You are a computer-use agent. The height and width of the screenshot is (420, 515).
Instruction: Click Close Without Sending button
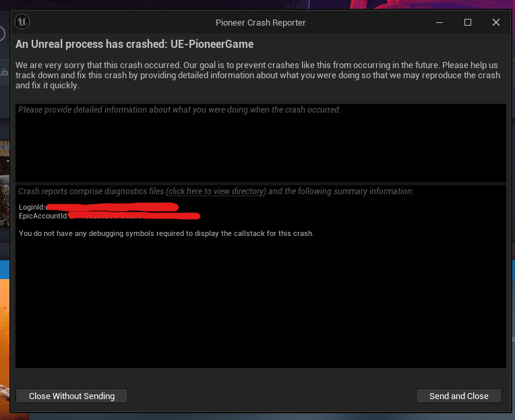coord(71,396)
